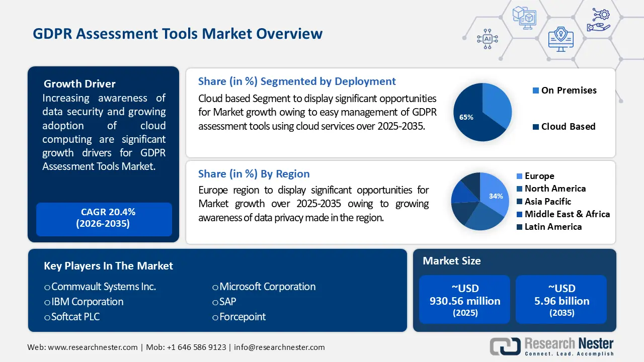This screenshot has width=644, height=362.
Task: Click the North America legend color square
Action: point(519,189)
